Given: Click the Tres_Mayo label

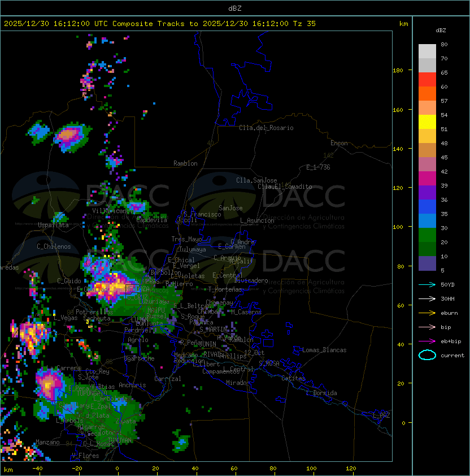Looking at the screenshot, I should [186, 239].
